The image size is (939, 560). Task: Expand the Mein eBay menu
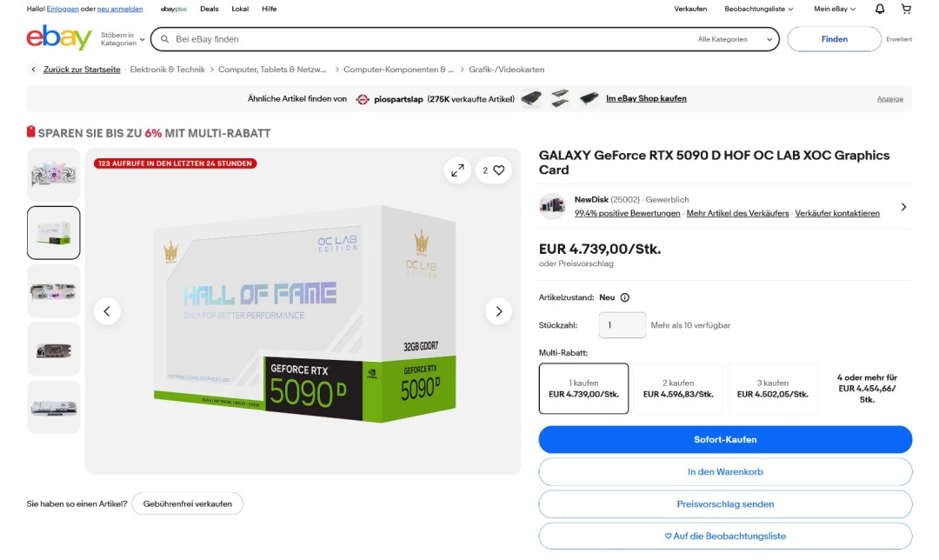coord(834,9)
